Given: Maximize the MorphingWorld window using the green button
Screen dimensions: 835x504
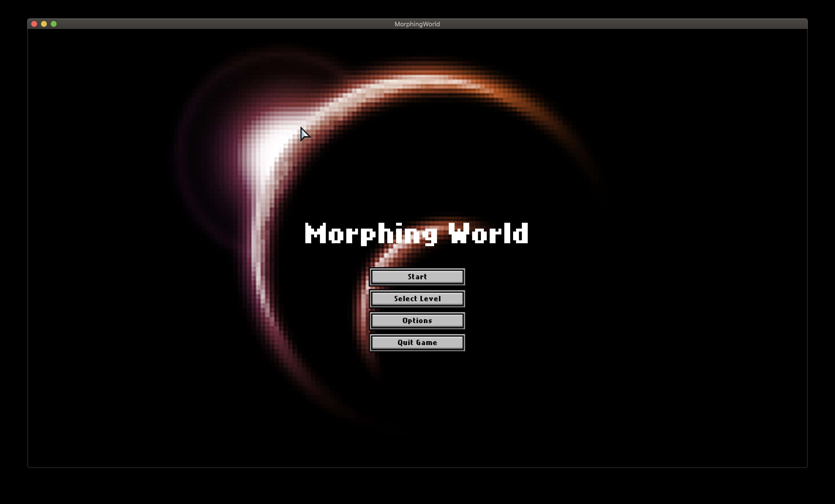Looking at the screenshot, I should (x=54, y=24).
